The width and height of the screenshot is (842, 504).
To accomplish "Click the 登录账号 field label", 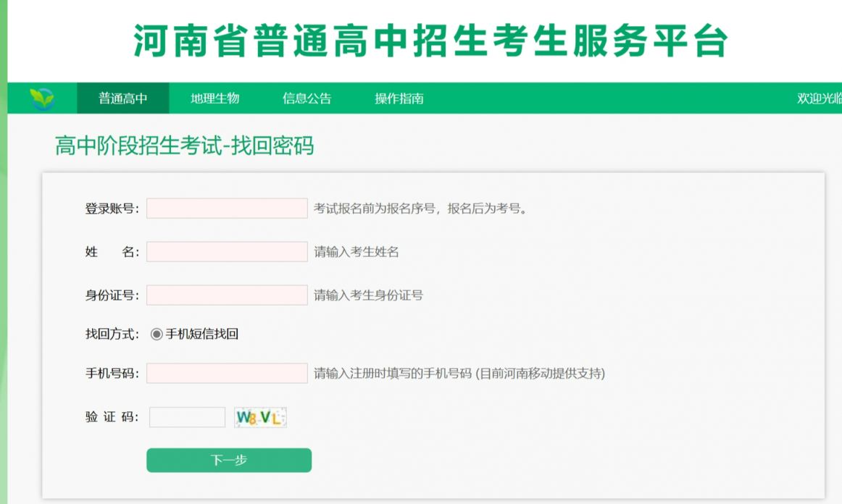I will click(112, 209).
